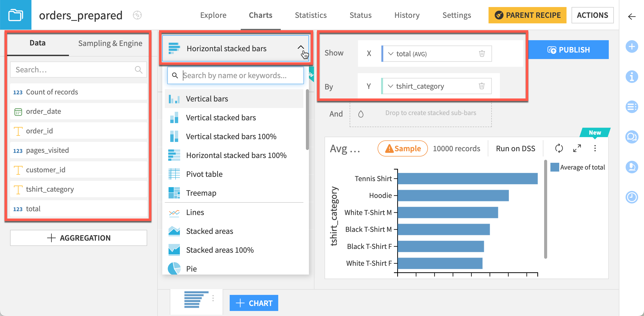Open the Sampling & Engine tab
This screenshot has width=644, height=316.
point(110,43)
